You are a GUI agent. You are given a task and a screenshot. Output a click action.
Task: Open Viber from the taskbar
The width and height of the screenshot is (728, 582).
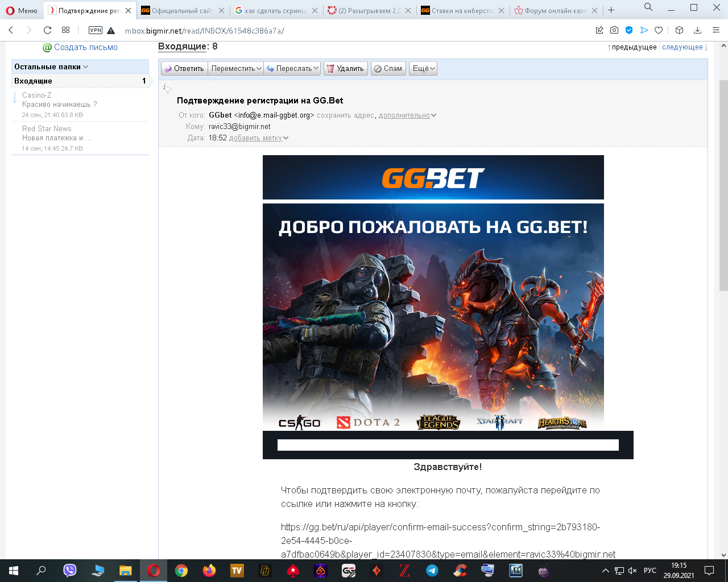coord(70,571)
